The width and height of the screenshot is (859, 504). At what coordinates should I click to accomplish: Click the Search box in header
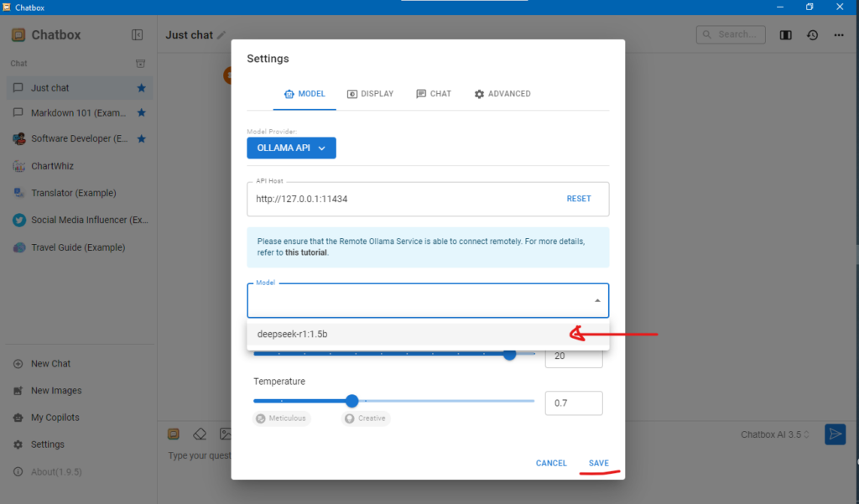(x=731, y=34)
